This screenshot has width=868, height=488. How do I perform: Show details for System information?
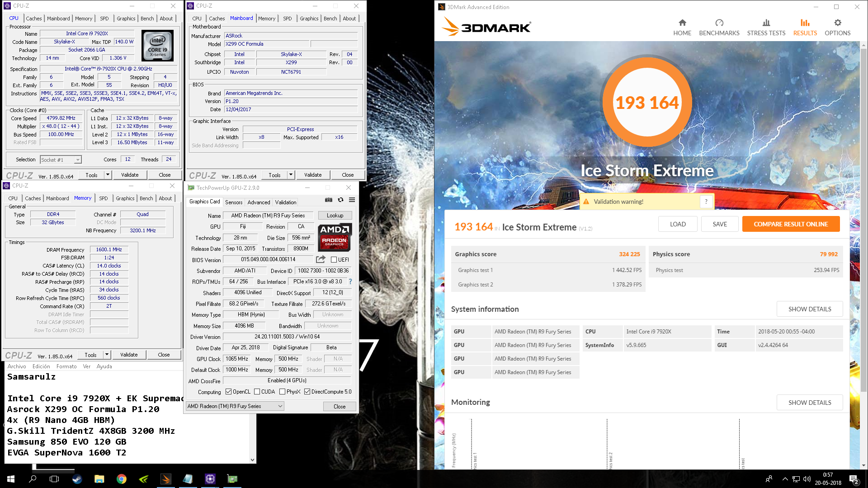click(810, 309)
